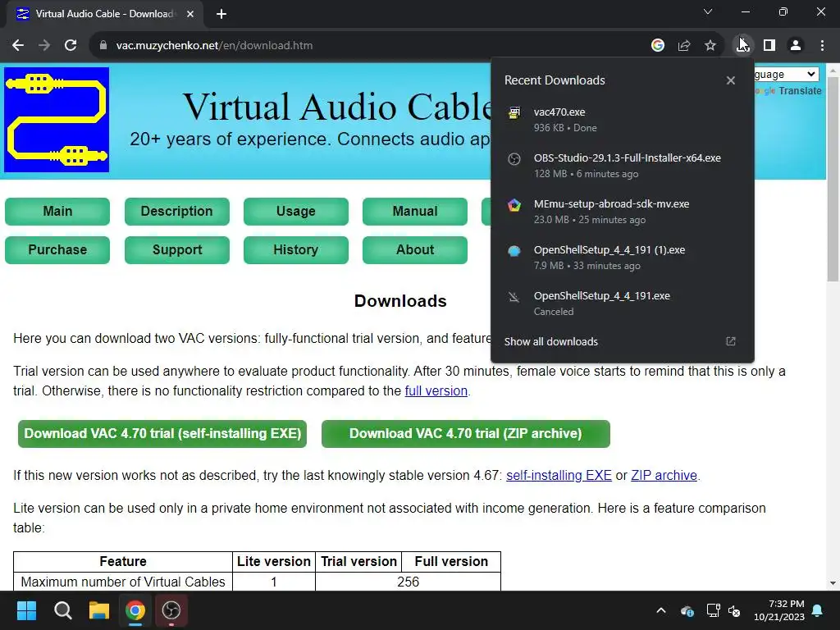The width and height of the screenshot is (840, 630).
Task: Click the Trial version column header
Action: pos(358,561)
